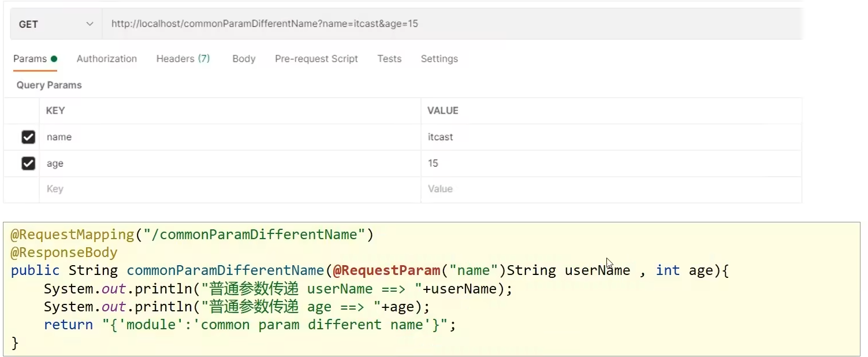Click the request URL field
Image resolution: width=868 pixels, height=357 pixels.
pos(452,24)
